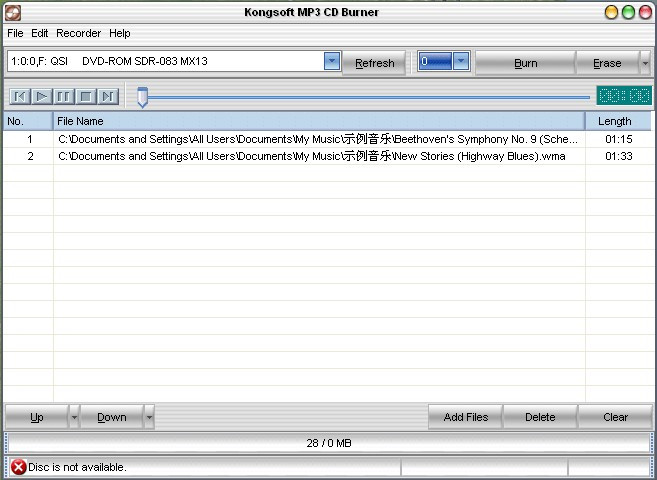657x480 pixels.
Task: Open the Recorder menu
Action: (78, 33)
